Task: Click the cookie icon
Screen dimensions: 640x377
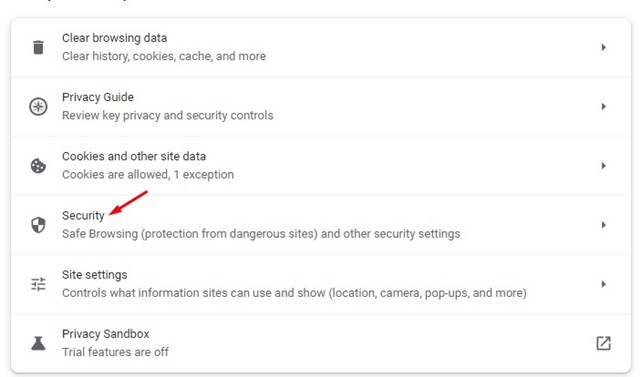Action: point(38,166)
